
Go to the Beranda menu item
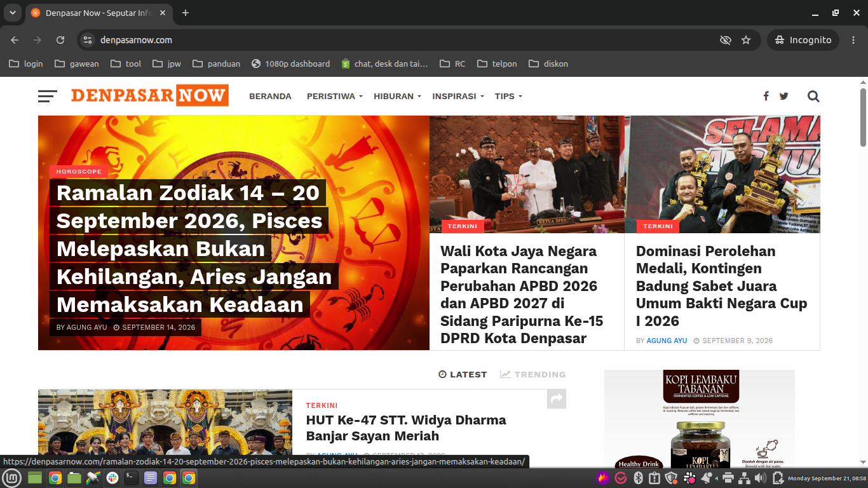click(x=270, y=97)
